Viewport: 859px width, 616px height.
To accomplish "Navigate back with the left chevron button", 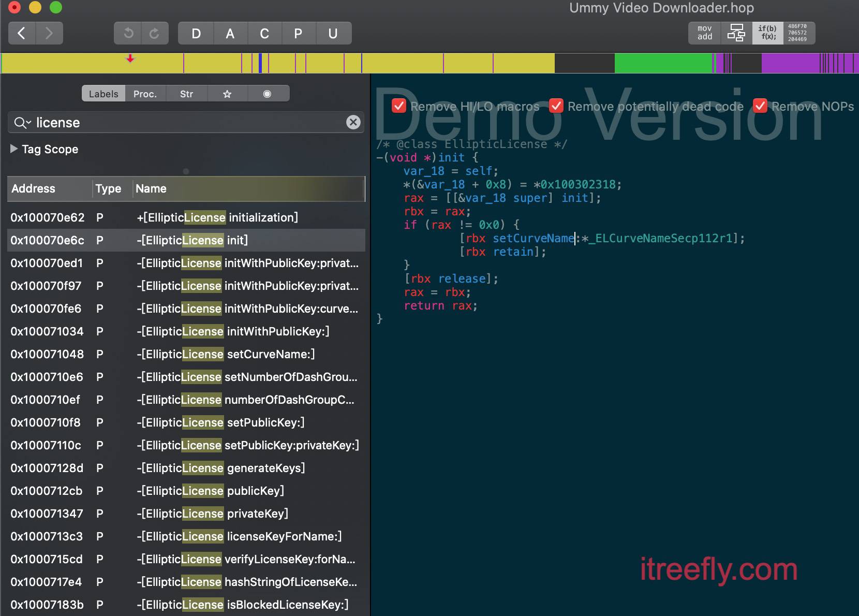I will tap(22, 34).
